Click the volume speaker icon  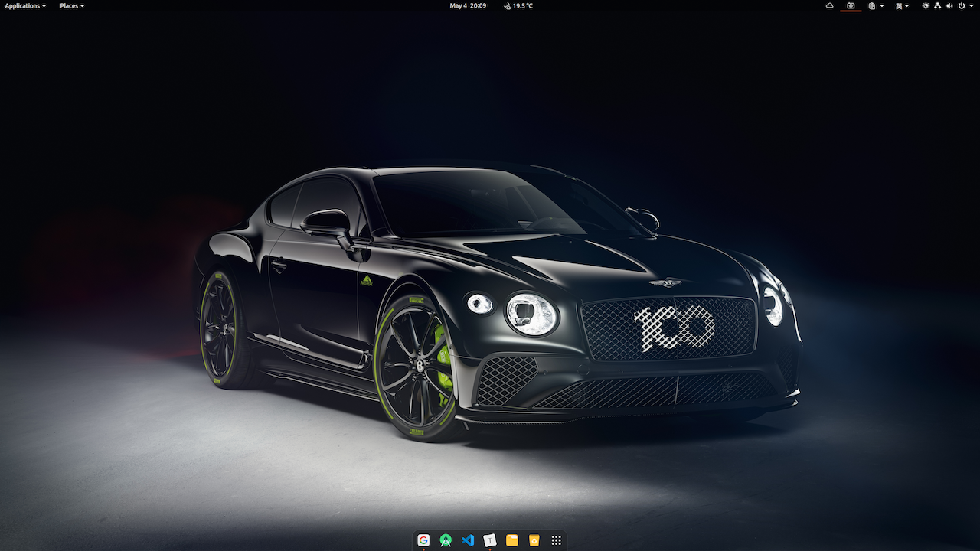[x=949, y=5]
